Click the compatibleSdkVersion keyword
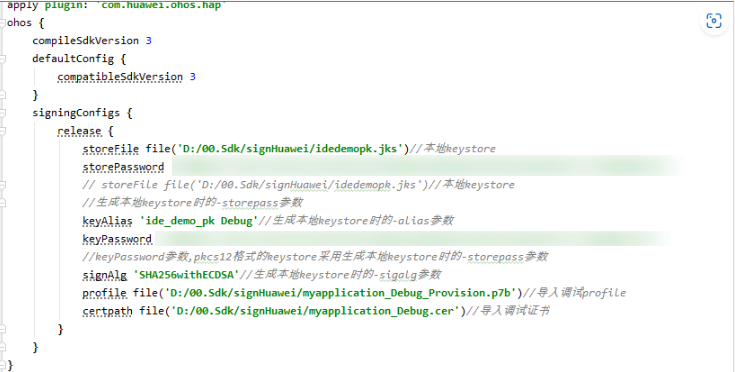The image size is (735, 372). (x=120, y=77)
